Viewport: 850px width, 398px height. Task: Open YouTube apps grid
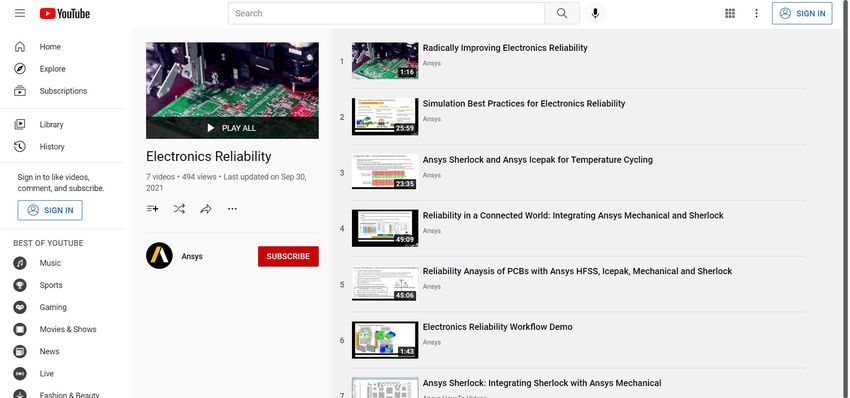(x=730, y=14)
